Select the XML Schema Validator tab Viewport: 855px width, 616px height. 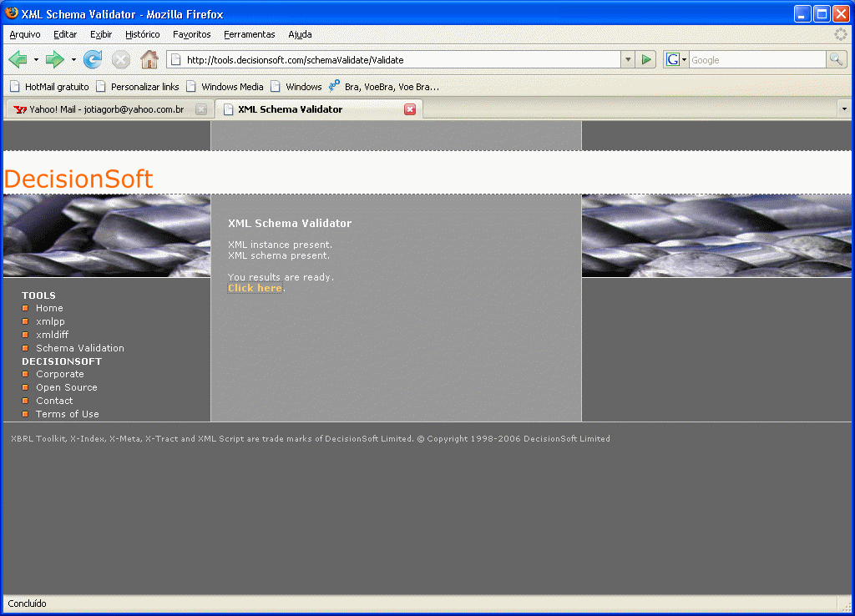click(x=319, y=109)
